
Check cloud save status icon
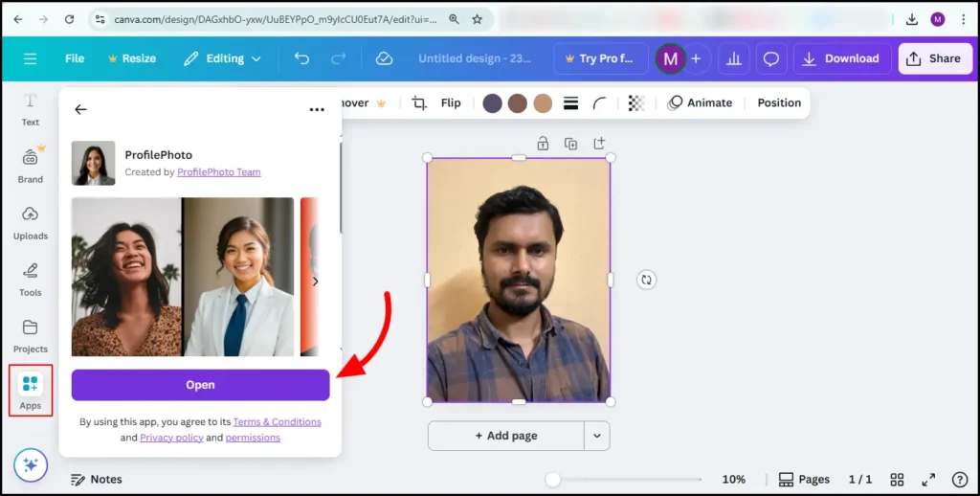tap(384, 58)
